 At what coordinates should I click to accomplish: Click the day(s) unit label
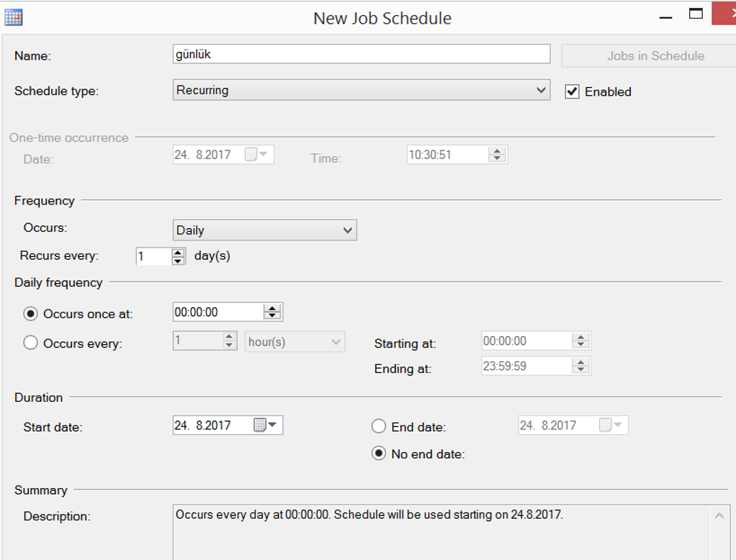[x=212, y=256]
